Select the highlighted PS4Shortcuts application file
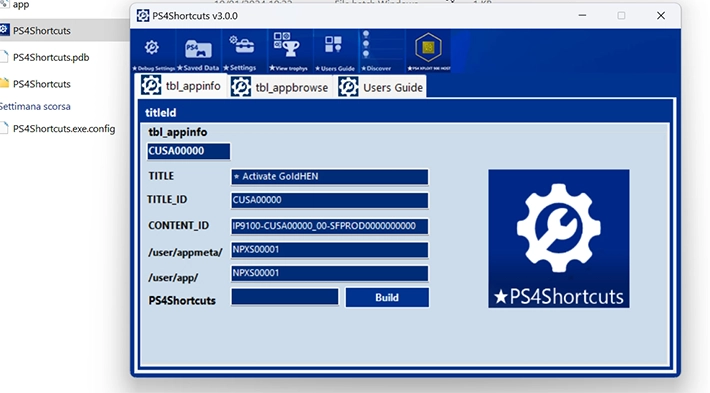 pos(42,31)
